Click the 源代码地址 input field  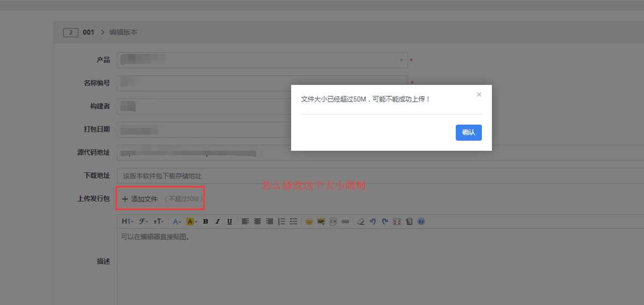pyautogui.click(x=380, y=153)
